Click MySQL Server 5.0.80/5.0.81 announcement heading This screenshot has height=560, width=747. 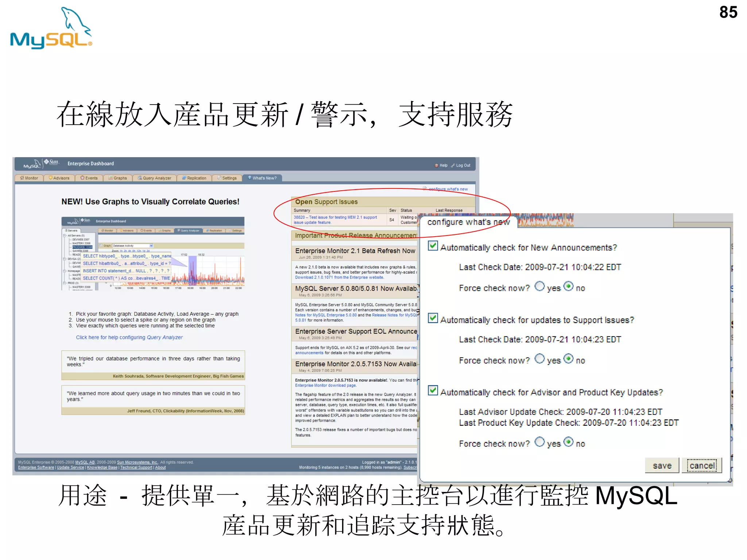coord(356,288)
